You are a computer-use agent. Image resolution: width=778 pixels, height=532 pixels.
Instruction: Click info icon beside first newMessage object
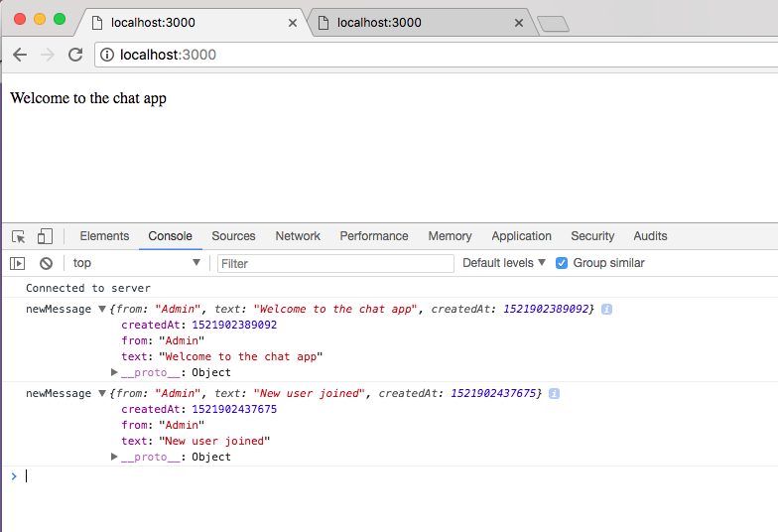tap(606, 310)
